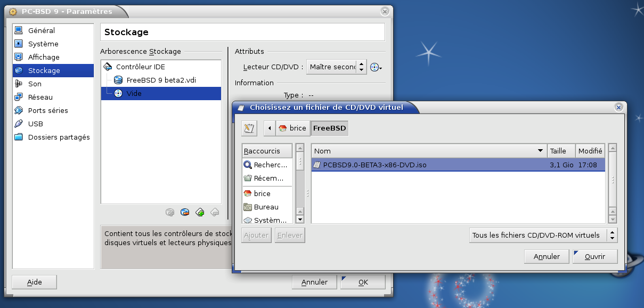Select the Contrôleur IDE tree node
The image size is (644, 308).
pos(140,67)
